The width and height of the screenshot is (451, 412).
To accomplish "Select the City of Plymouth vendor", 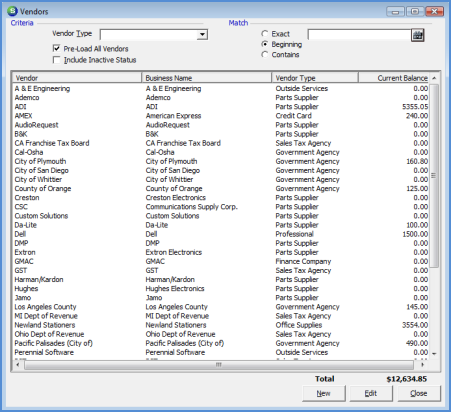I will [x=221, y=161].
